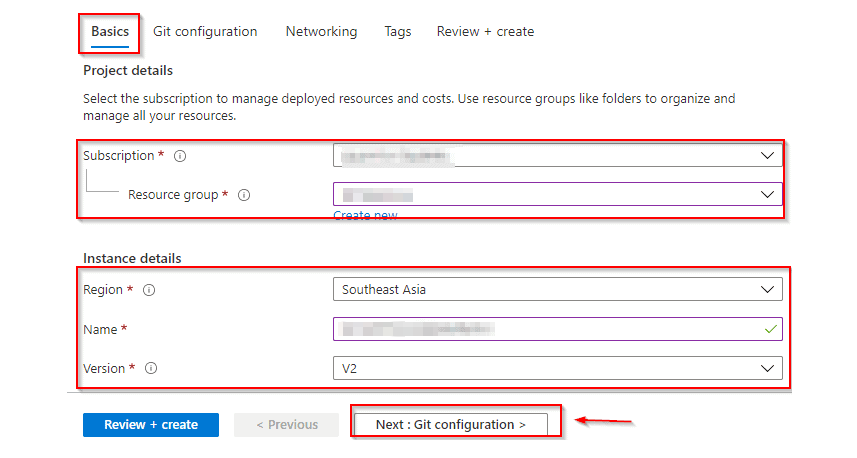Click the Version field label
The image size is (857, 458).
[104, 368]
